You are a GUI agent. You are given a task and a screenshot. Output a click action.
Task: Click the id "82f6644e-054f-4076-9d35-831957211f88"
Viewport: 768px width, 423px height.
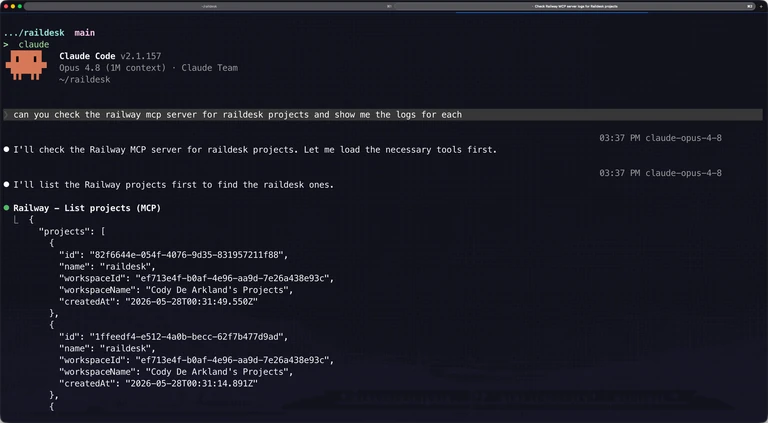click(186, 255)
